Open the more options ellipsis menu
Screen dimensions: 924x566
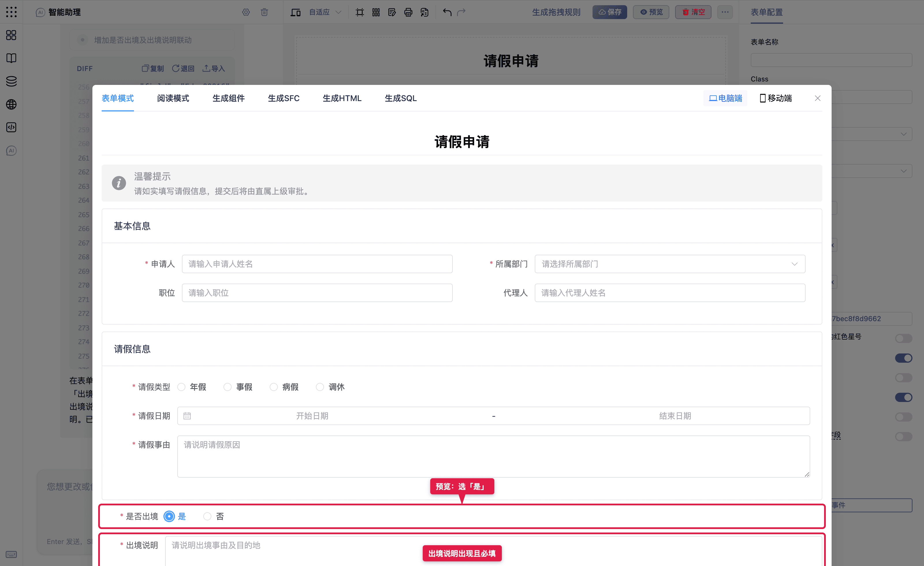725,12
